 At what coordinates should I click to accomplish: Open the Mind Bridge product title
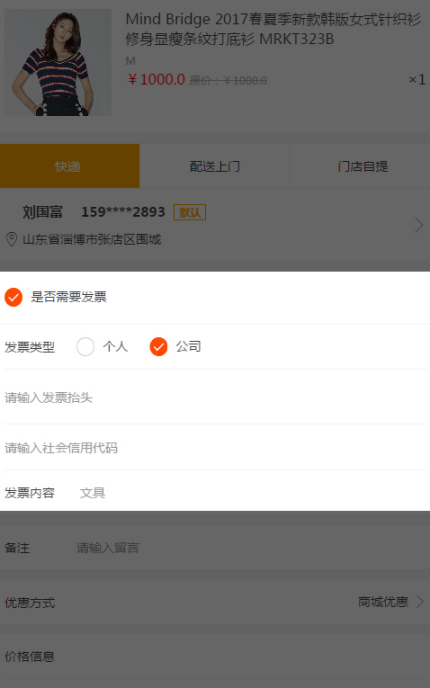(x=273, y=29)
